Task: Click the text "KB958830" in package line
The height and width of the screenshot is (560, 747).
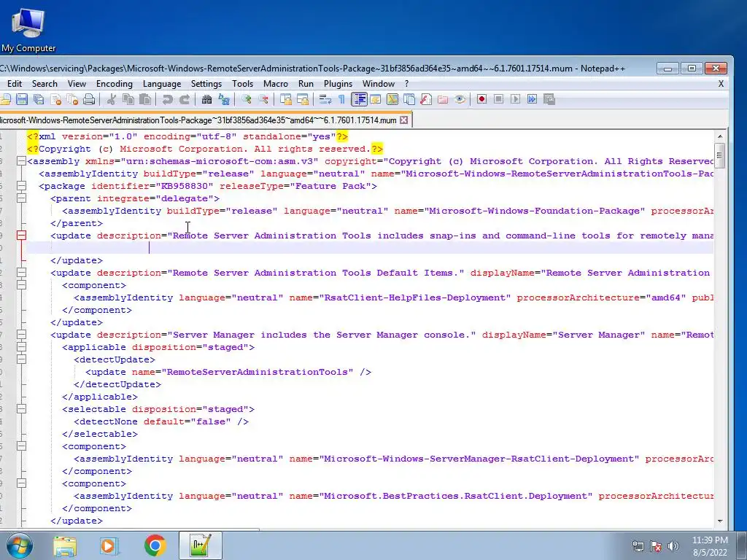Action: (185, 186)
